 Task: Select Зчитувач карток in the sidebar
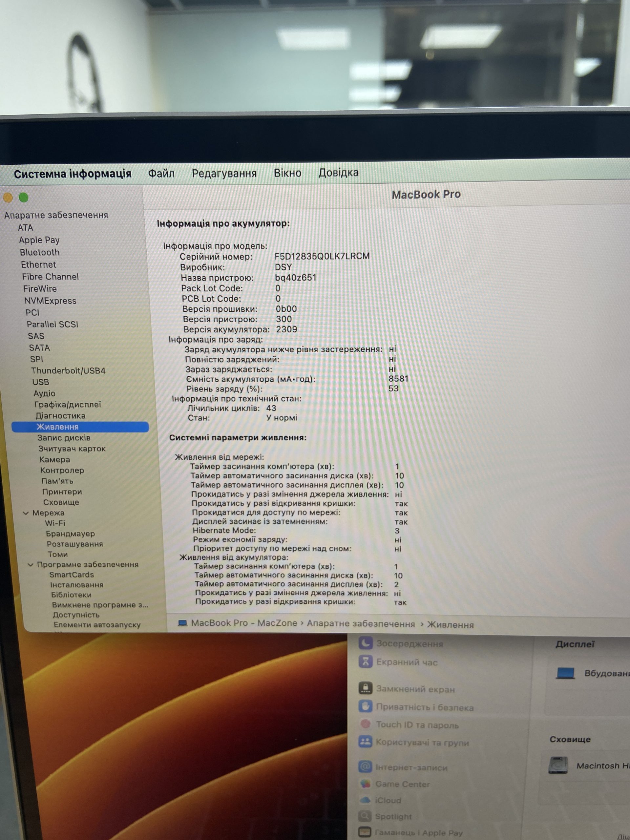72,449
